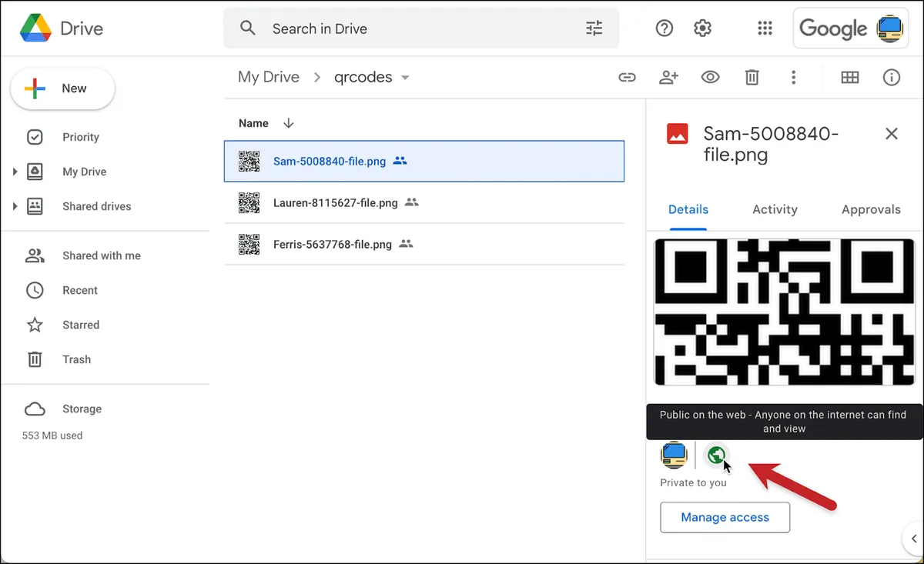Expand the My Drive tree arrow
The height and width of the screenshot is (564, 924).
(15, 172)
